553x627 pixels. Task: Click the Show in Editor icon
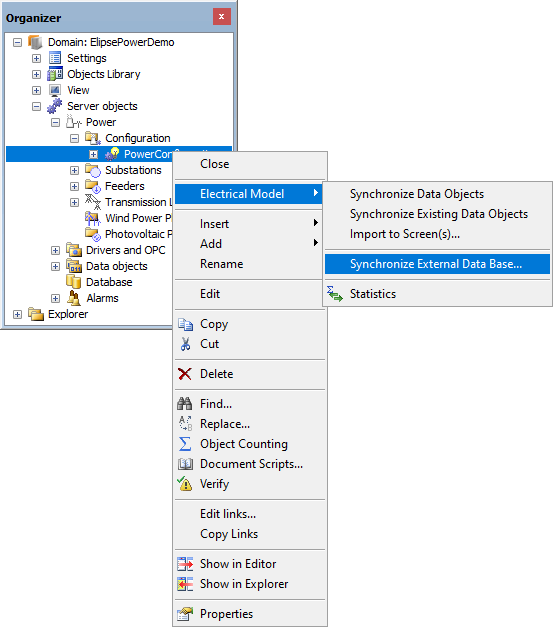[185, 564]
